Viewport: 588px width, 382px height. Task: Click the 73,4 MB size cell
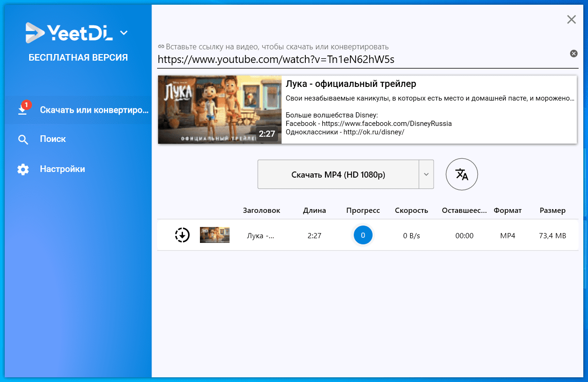553,236
